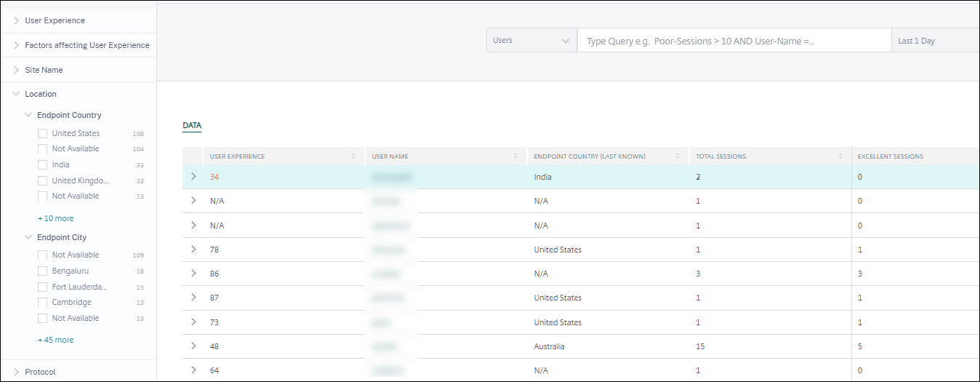Expand the row with score 86
The image size is (980, 382).
point(193,274)
